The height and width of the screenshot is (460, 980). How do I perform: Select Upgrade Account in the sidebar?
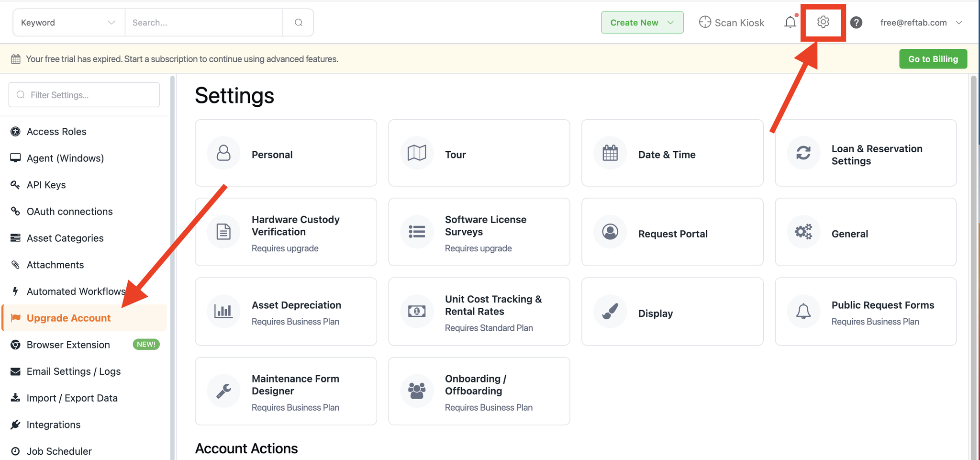point(84,318)
